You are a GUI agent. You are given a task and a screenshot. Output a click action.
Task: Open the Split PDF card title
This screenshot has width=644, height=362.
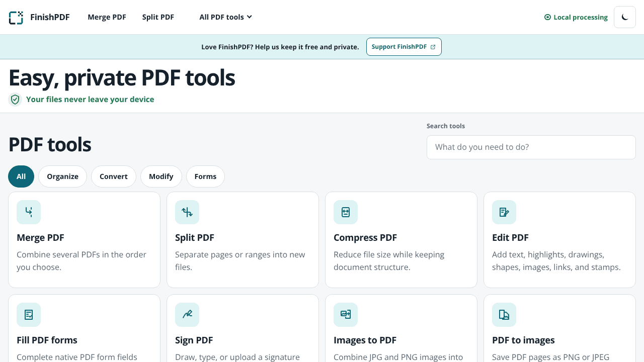195,238
